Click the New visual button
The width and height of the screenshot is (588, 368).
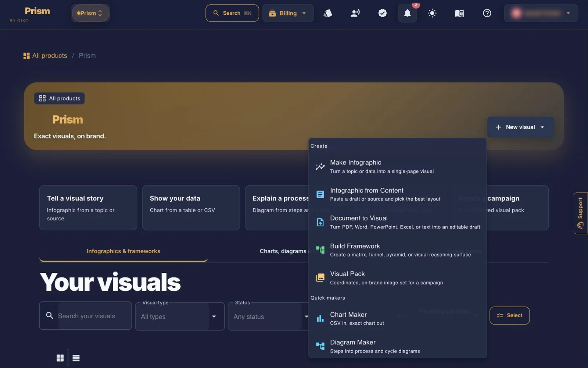click(520, 127)
